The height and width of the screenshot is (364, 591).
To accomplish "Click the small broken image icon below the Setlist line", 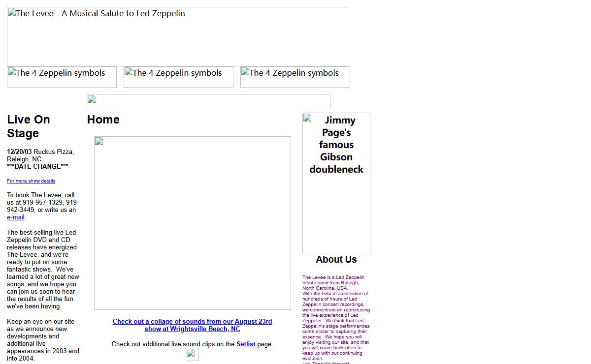I will coord(192,355).
